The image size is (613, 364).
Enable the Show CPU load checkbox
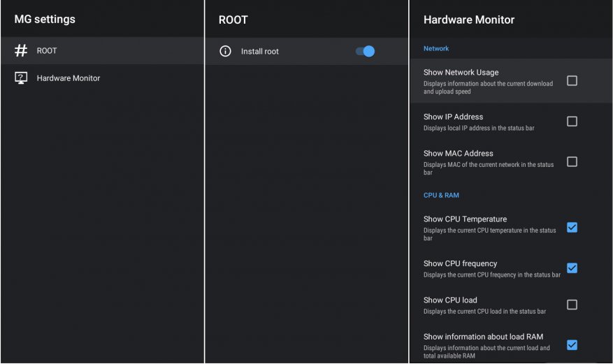pos(572,305)
